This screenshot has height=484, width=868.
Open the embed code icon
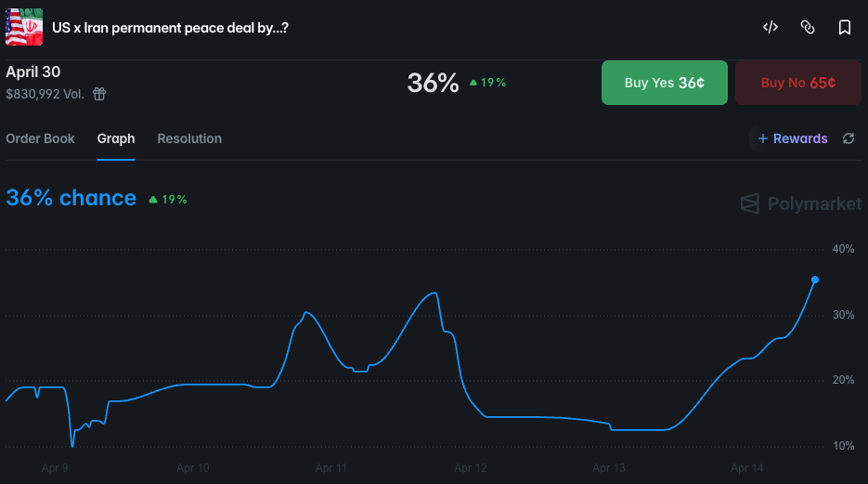tap(770, 28)
